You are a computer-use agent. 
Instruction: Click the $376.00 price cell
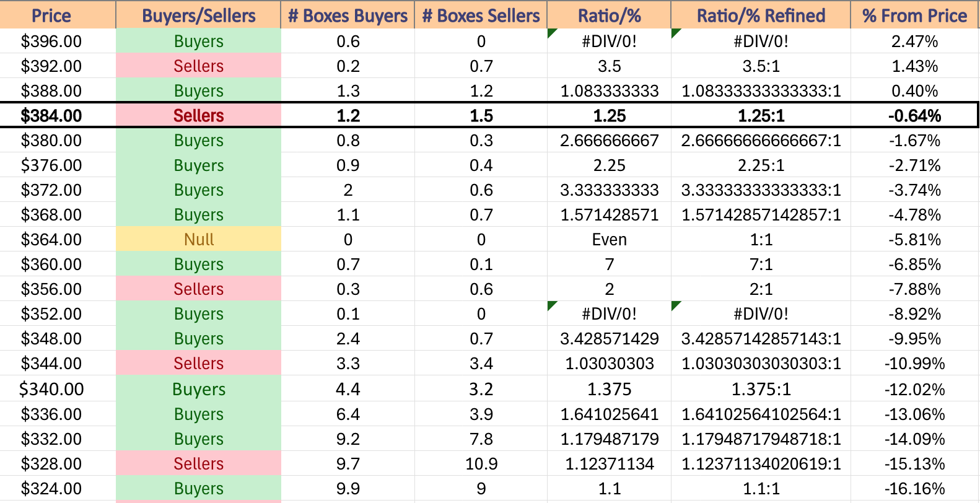point(58,165)
